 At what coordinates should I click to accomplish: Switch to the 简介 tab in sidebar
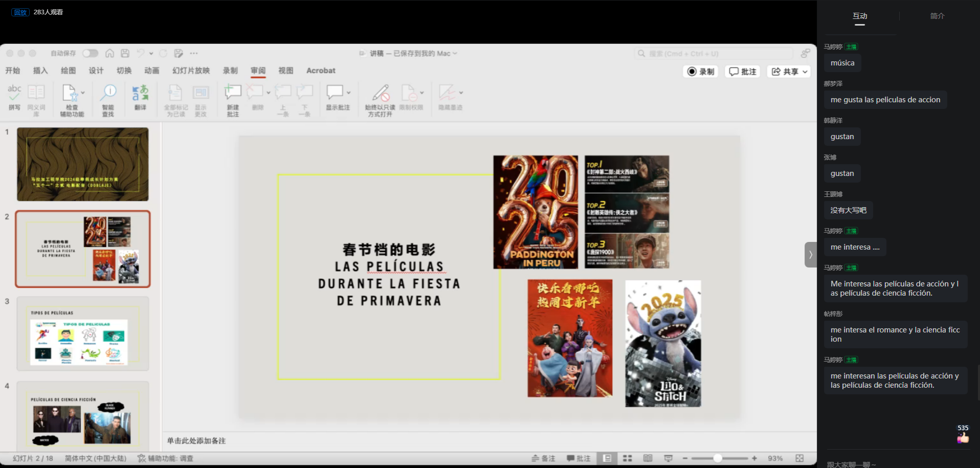pyautogui.click(x=937, y=16)
